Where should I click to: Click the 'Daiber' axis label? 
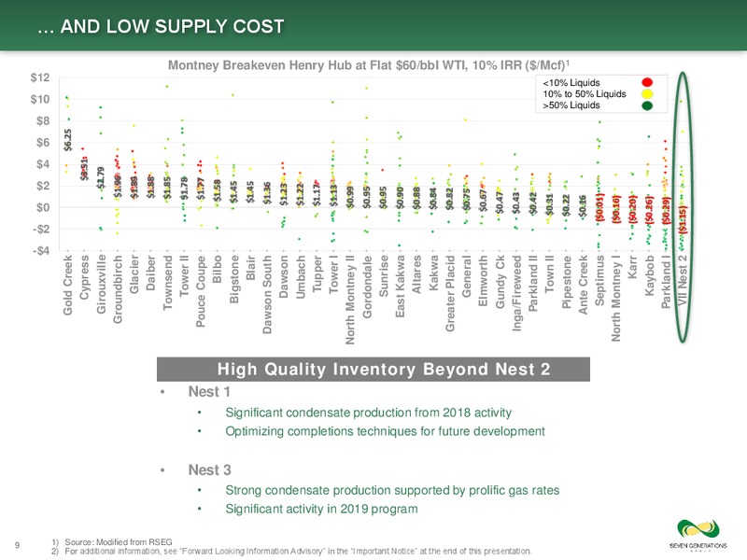tap(151, 273)
